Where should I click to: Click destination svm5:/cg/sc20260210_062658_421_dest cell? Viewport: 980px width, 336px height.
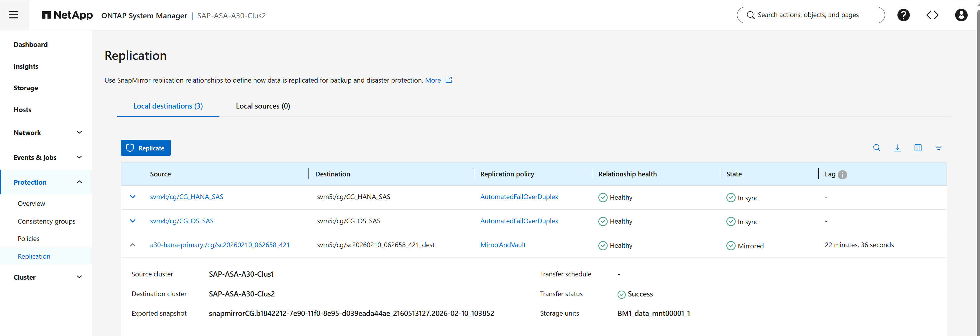click(x=375, y=245)
